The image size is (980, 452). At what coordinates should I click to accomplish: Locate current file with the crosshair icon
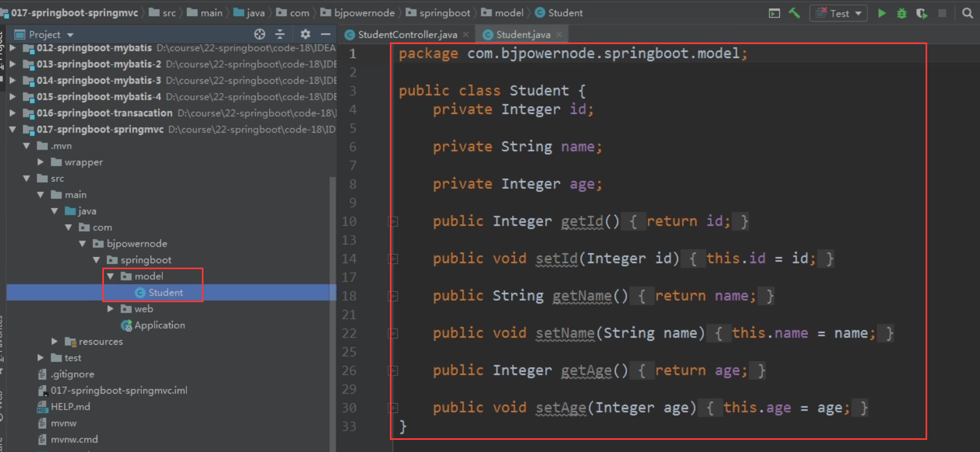coord(260,34)
